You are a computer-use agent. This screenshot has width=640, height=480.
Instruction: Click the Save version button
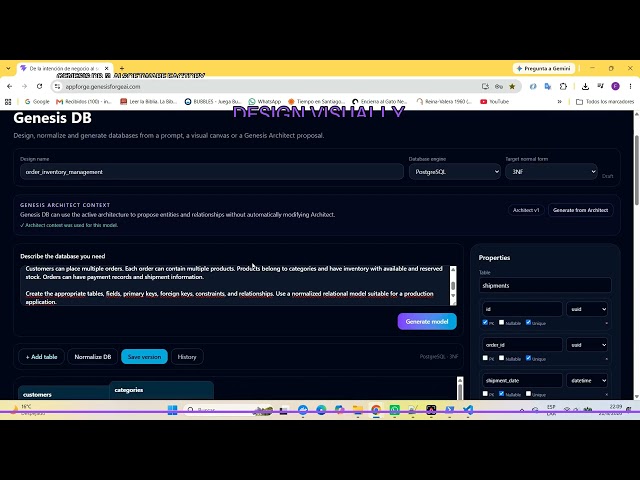click(144, 357)
